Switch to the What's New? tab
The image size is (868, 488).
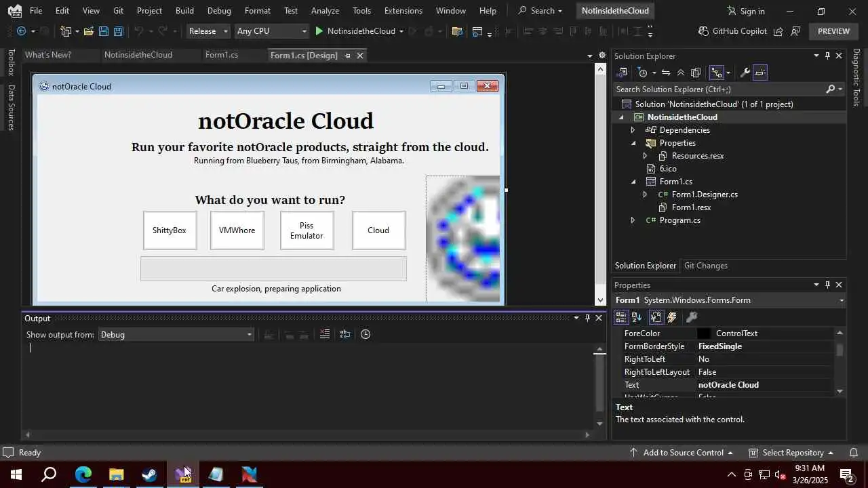(48, 55)
